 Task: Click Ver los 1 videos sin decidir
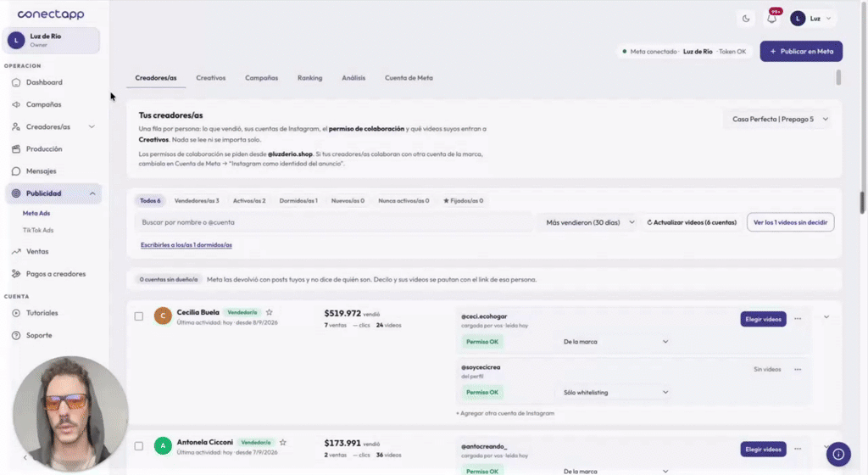click(x=791, y=222)
